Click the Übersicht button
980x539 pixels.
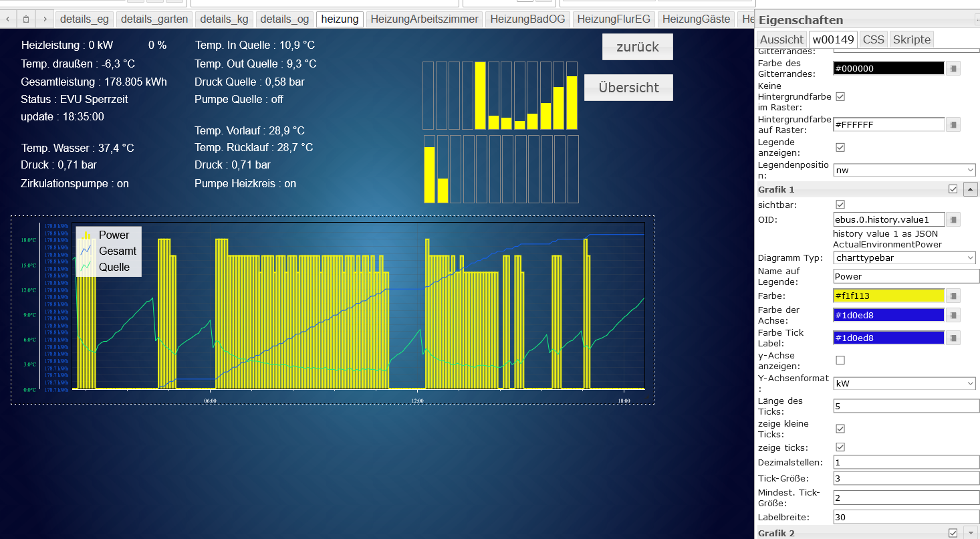[x=628, y=88]
